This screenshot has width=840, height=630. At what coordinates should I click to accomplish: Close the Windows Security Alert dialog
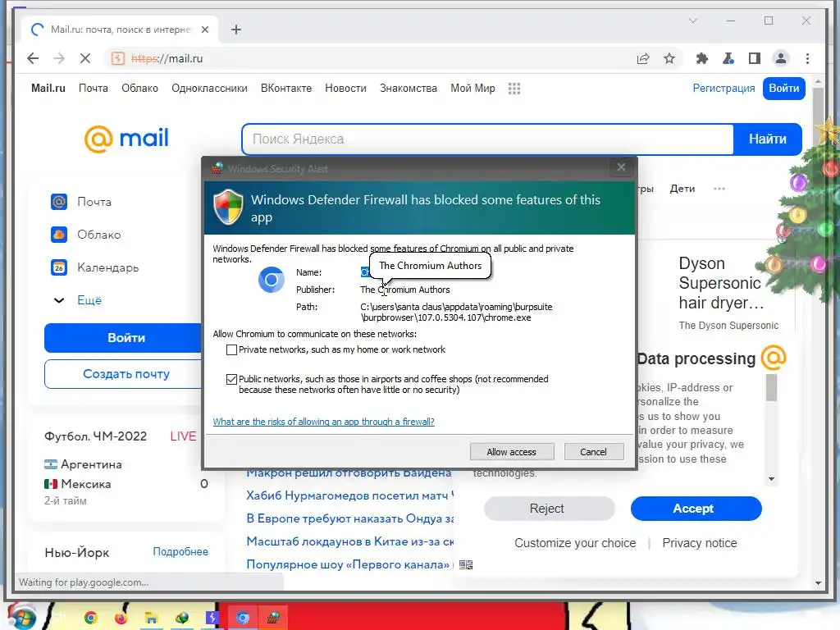[x=621, y=167]
